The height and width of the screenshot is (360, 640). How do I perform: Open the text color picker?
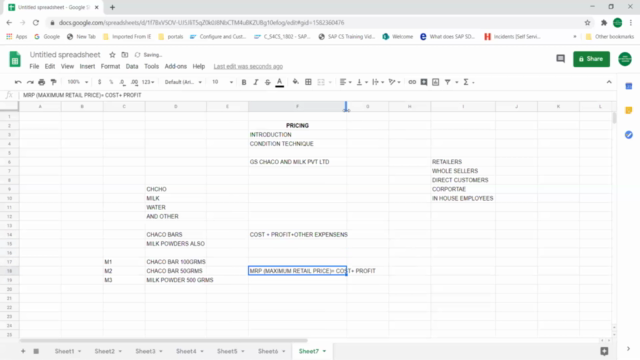[x=280, y=82]
